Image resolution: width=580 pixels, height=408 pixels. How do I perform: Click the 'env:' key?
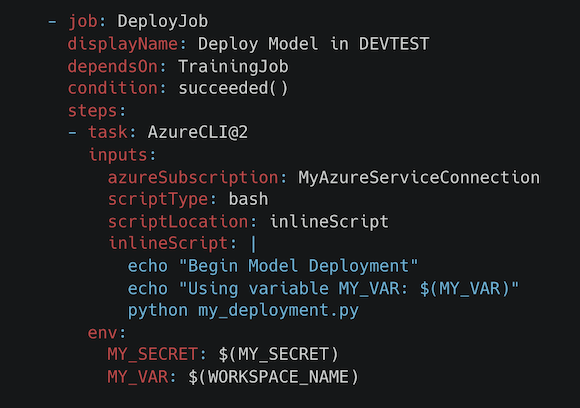coord(107,333)
